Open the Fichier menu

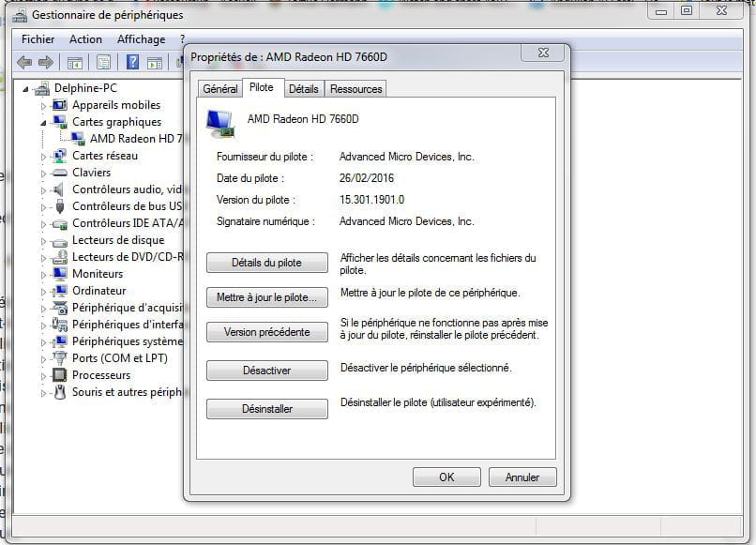click(38, 39)
